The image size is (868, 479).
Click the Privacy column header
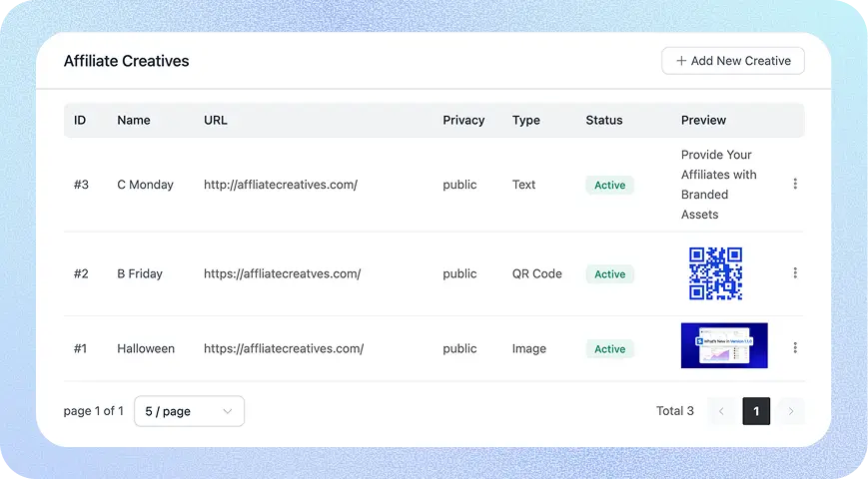pos(463,120)
